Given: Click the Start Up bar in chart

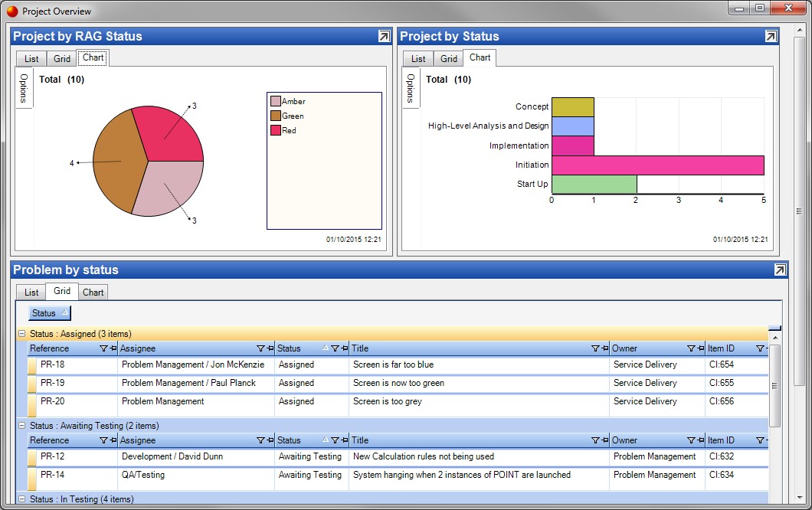Looking at the screenshot, I should pyautogui.click(x=594, y=185).
